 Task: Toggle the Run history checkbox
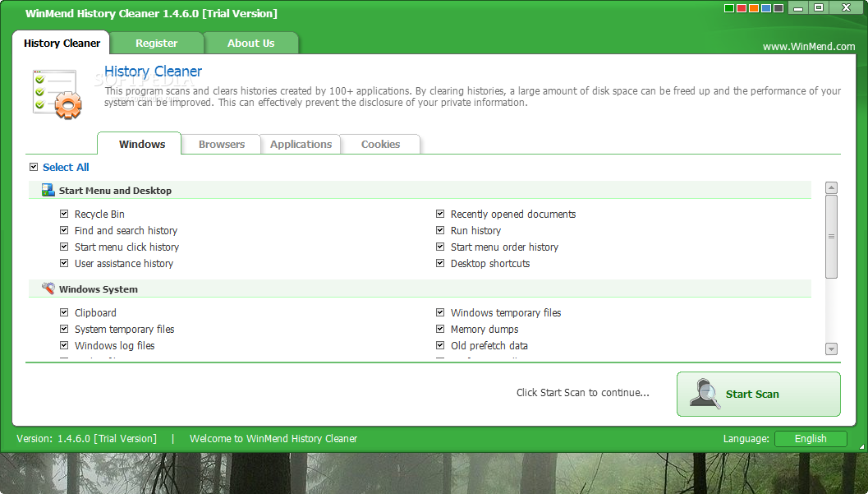click(x=440, y=230)
